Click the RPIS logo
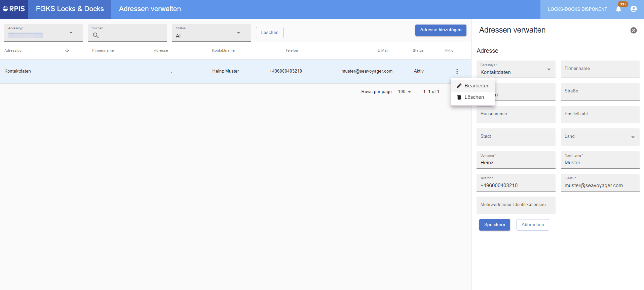Screen dimensions: 644x290 (x=14, y=9)
